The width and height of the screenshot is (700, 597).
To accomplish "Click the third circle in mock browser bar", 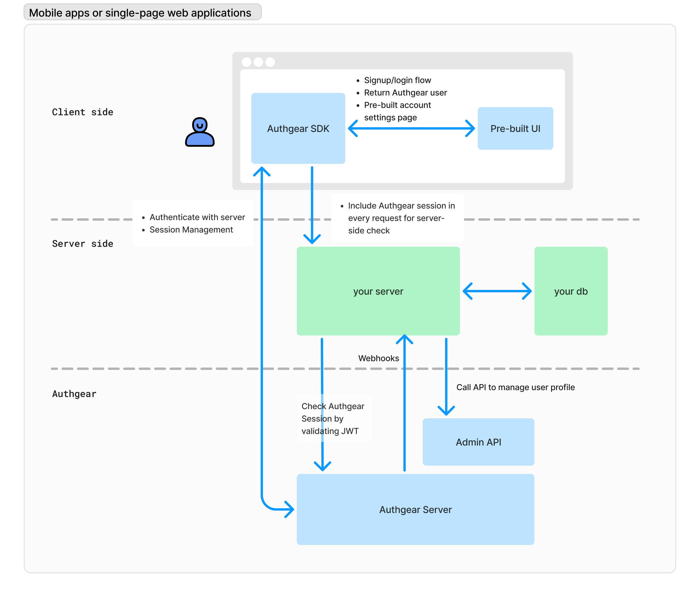I will pos(270,62).
